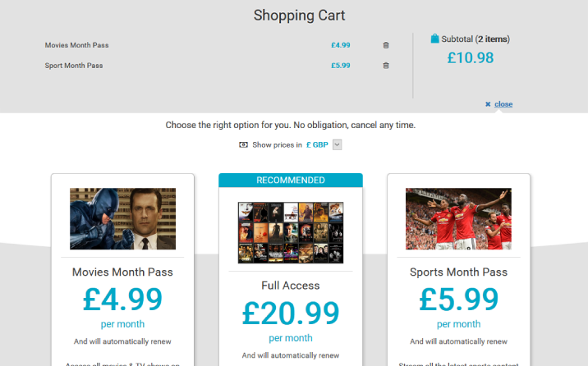588x366 pixels.
Task: Click the £5.99 Sports Month Pass card price
Action: 458,300
